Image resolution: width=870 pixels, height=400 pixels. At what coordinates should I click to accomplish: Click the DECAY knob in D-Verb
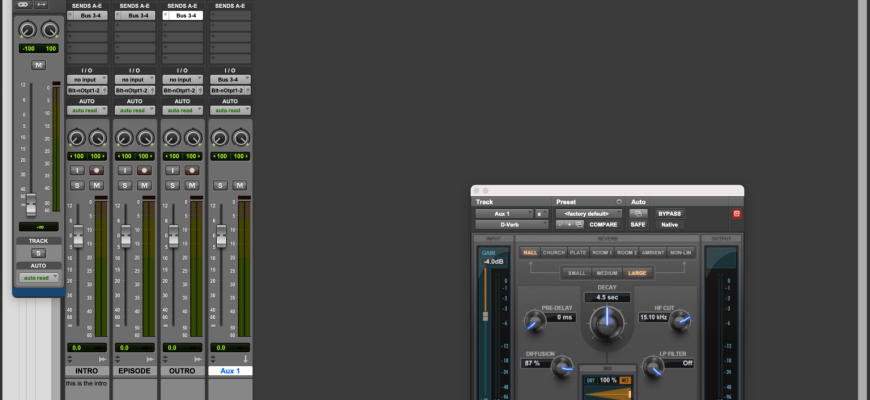point(603,322)
